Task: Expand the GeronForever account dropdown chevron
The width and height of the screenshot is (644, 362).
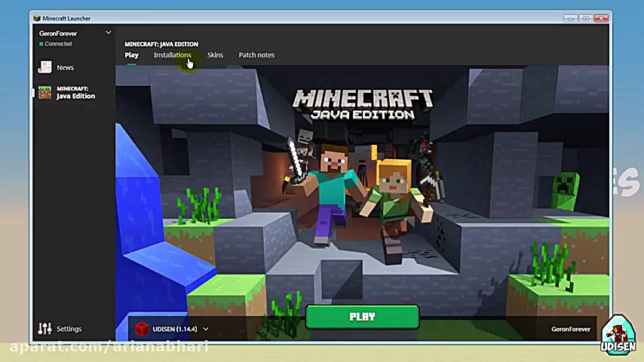Action: [109, 32]
